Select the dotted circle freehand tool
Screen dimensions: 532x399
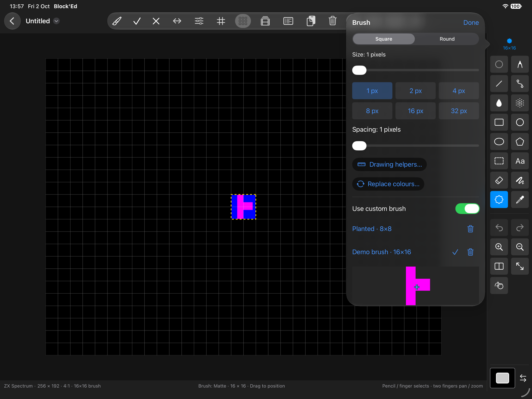(499, 65)
